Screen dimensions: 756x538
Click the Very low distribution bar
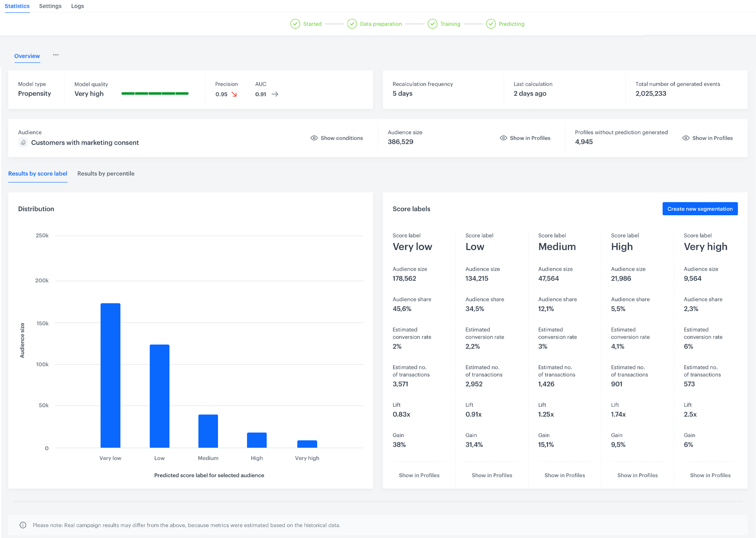[110, 375]
